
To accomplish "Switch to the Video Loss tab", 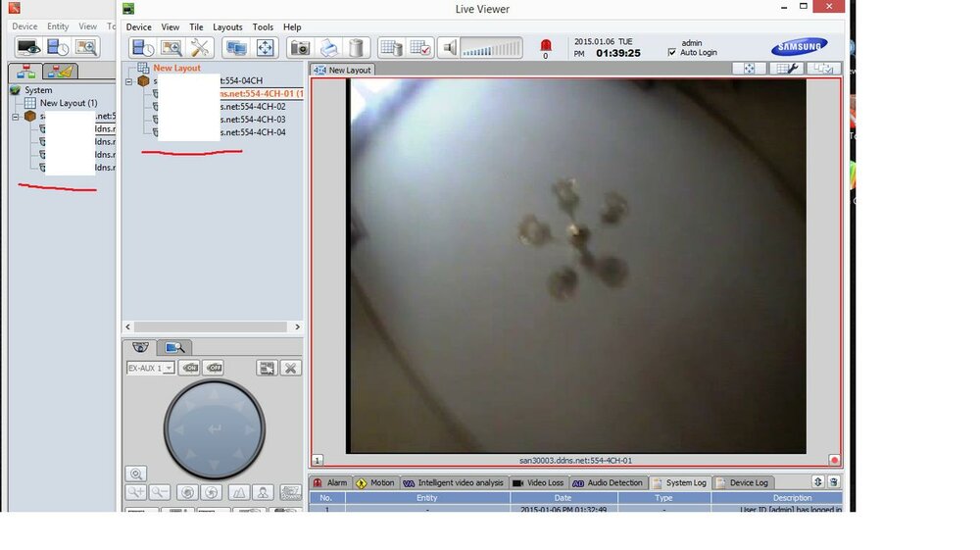I will 538,482.
